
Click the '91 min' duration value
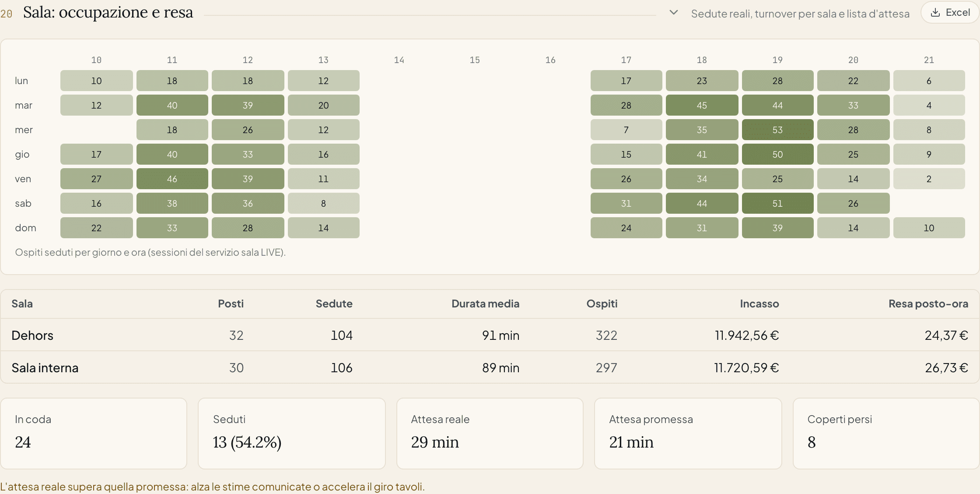pyautogui.click(x=500, y=335)
